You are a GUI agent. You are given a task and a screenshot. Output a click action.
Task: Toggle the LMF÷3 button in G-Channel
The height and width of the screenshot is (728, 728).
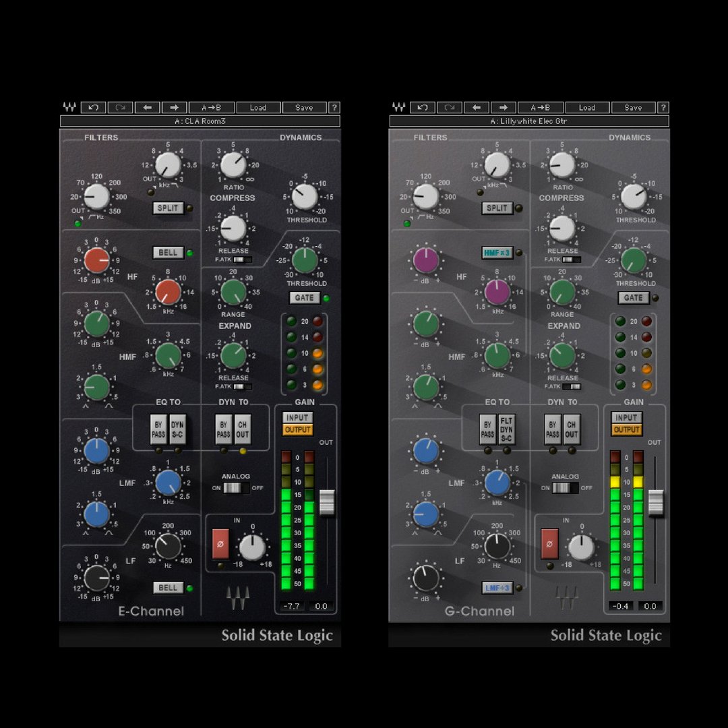tap(497, 588)
